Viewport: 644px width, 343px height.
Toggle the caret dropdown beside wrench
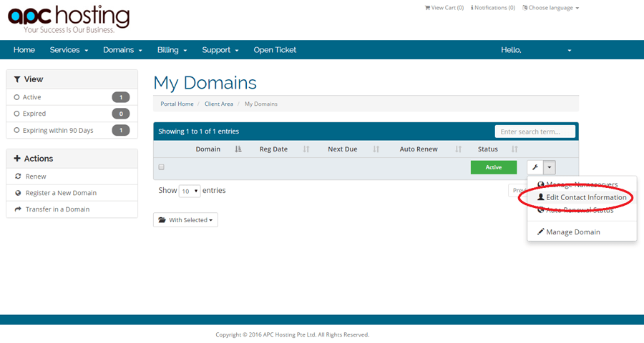click(550, 167)
